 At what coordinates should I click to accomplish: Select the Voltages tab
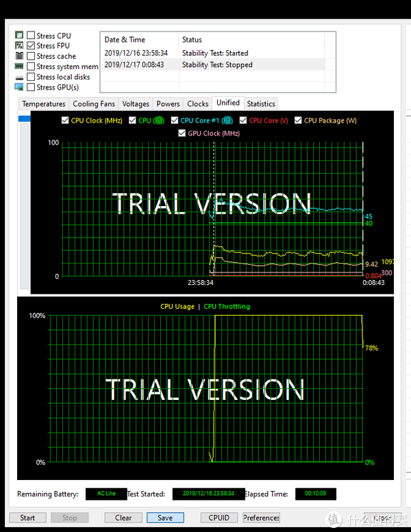[136, 104]
